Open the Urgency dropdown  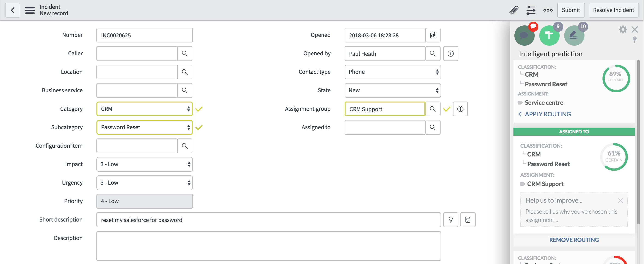pyautogui.click(x=144, y=183)
